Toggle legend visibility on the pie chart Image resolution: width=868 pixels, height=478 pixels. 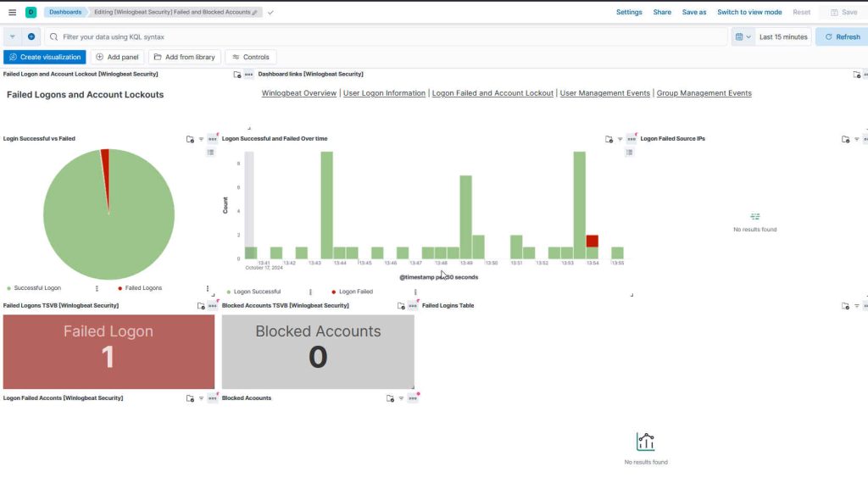pyautogui.click(x=211, y=153)
